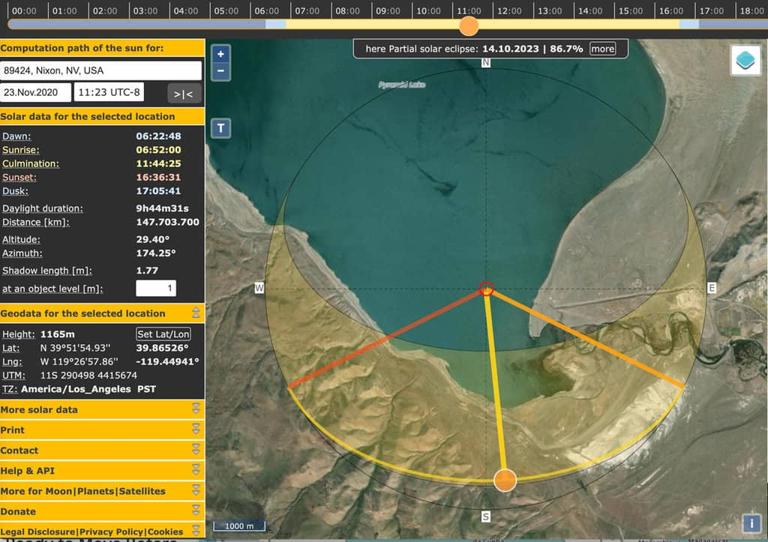
Task: Click the Set Lat/Lon button
Action: tap(163, 334)
